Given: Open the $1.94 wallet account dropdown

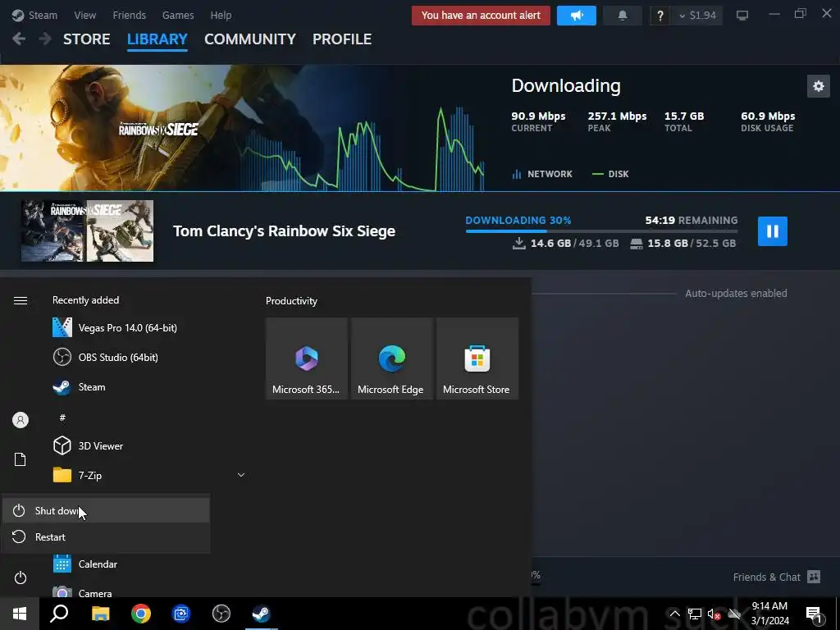Looking at the screenshot, I should (697, 16).
